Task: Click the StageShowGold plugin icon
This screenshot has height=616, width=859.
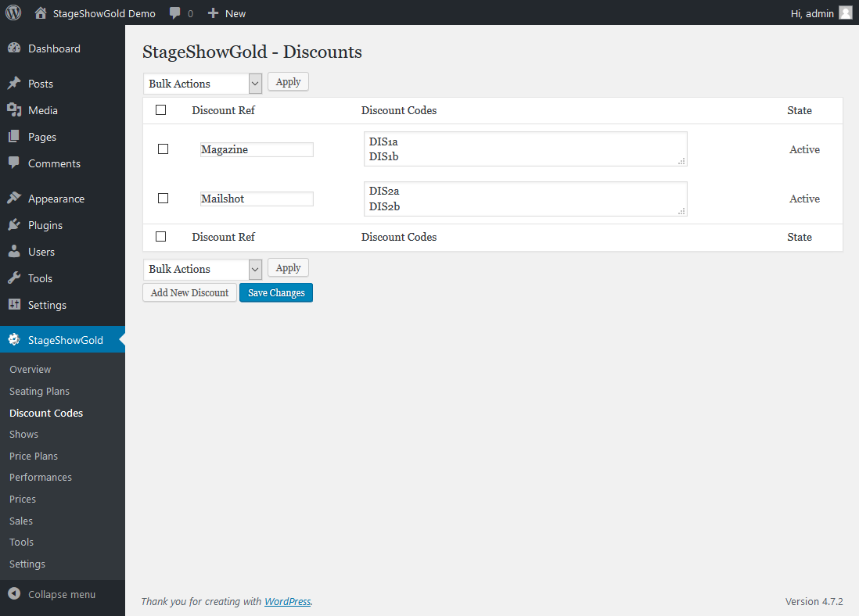Action: coord(14,339)
